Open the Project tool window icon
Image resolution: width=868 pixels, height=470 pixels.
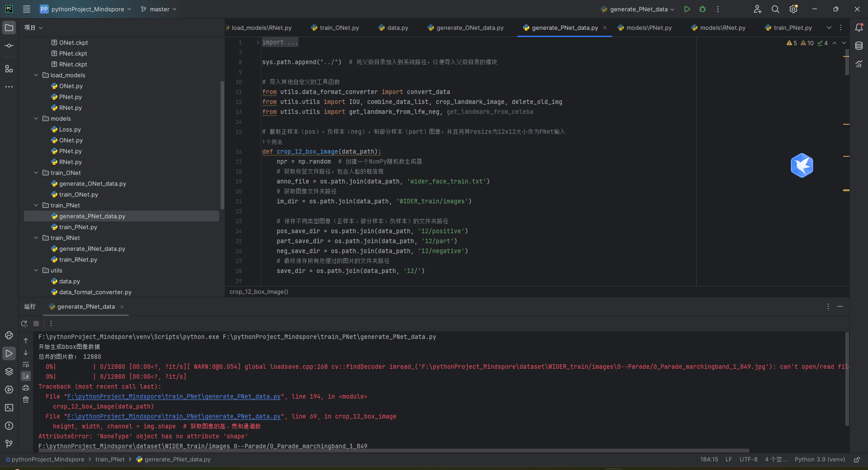click(x=9, y=28)
